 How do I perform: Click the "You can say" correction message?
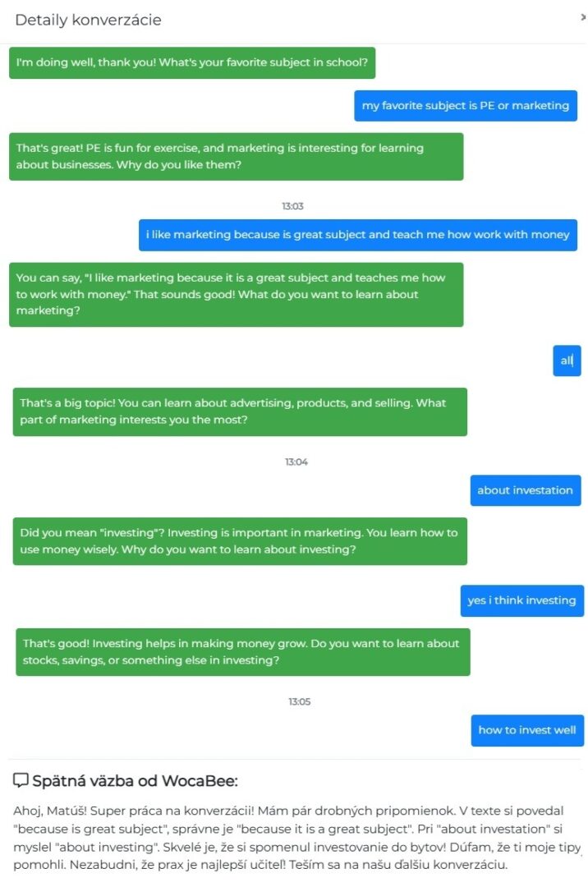236,294
